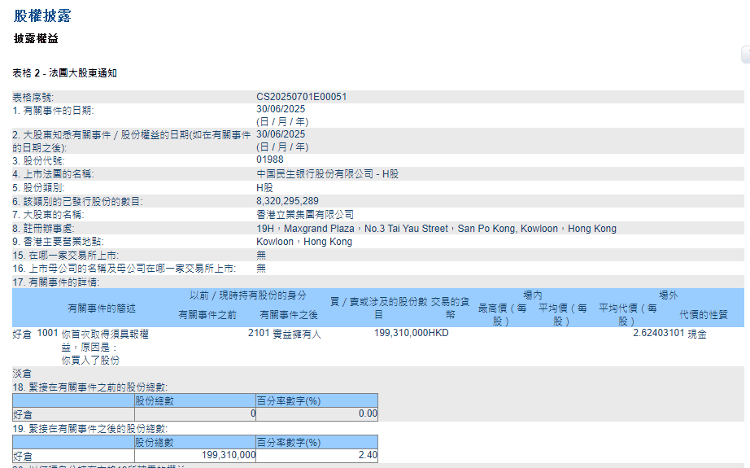
Task: Select '199,310,000' in the after-event table
Action: coord(229,455)
